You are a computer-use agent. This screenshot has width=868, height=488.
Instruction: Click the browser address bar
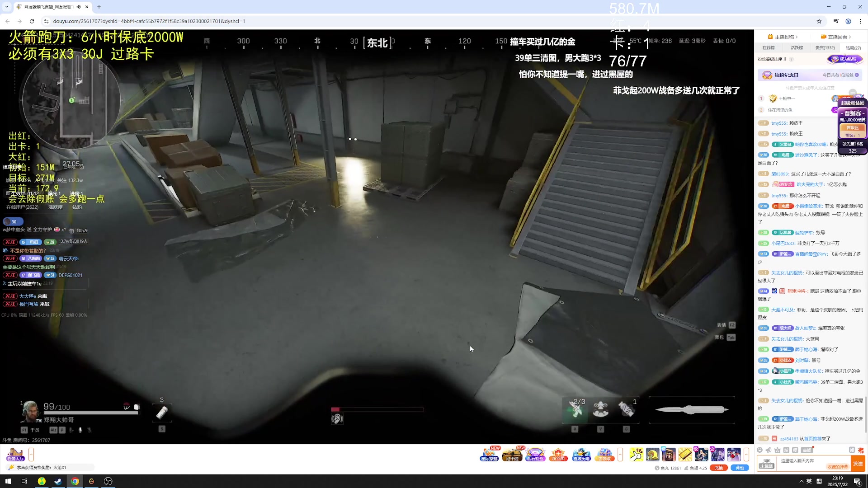pos(434,21)
